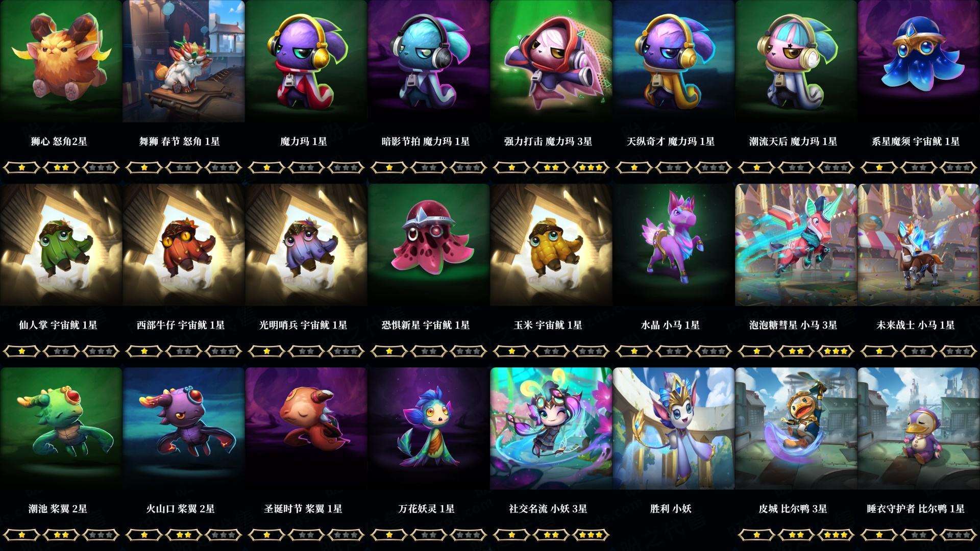Choose the three-star badge under 社交名流 小妖

[591, 534]
